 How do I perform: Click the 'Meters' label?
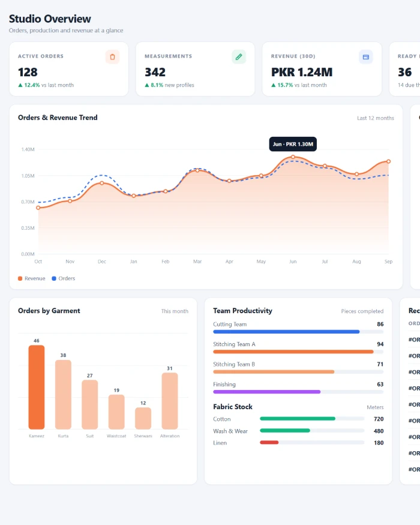point(375,407)
